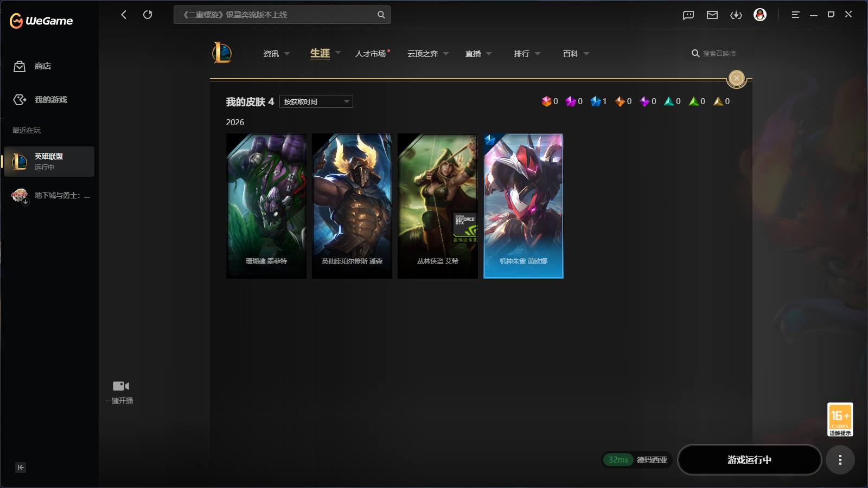
Task: Select the 我的游戏 label
Action: [x=51, y=100]
